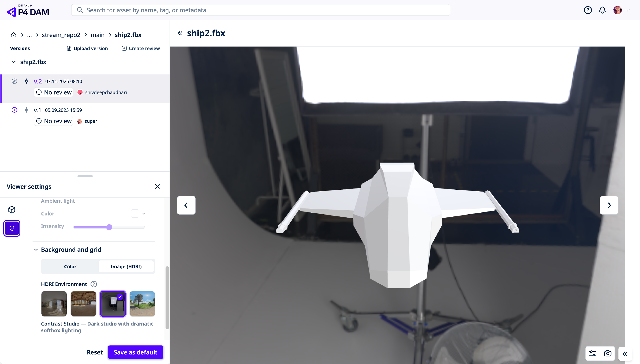Viewport: 640px width, 364px height.
Task: Go to home via breadcrumb house icon
Action: pyautogui.click(x=14, y=35)
